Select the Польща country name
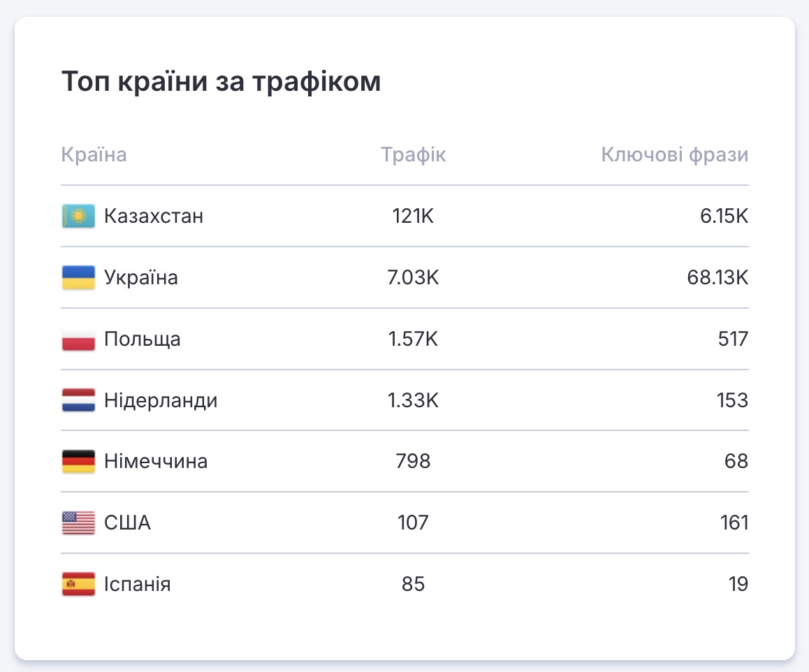Image resolution: width=809 pixels, height=672 pixels. pyautogui.click(x=143, y=339)
